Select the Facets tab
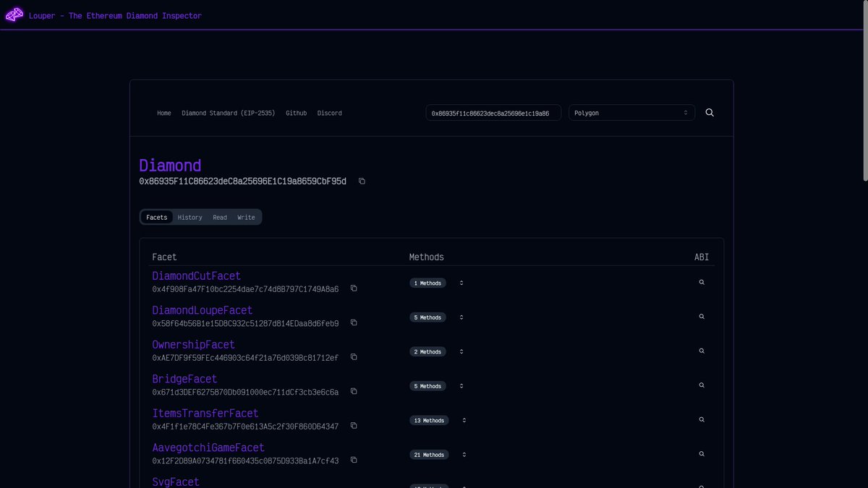The image size is (868, 488). 156,218
